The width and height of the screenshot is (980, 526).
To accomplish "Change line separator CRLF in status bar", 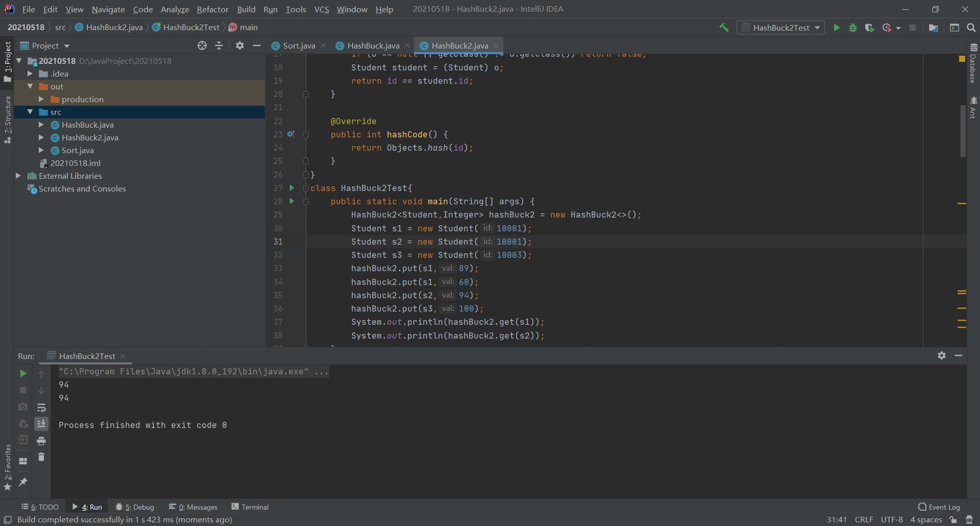I will 864,519.
